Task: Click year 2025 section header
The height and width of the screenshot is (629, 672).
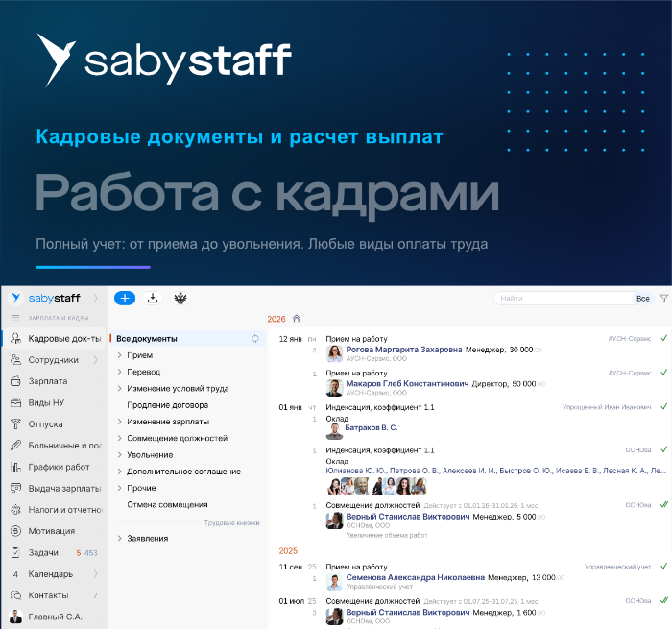Action: coord(288,551)
